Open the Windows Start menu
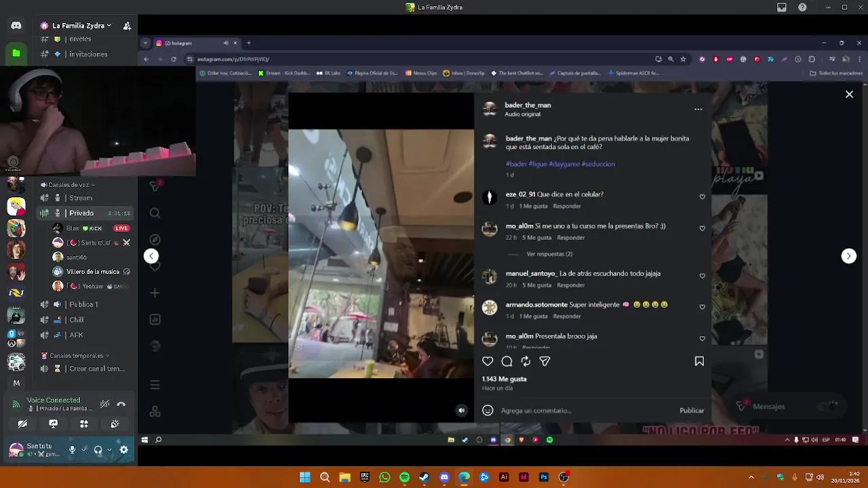The width and height of the screenshot is (868, 488). pos(305,477)
